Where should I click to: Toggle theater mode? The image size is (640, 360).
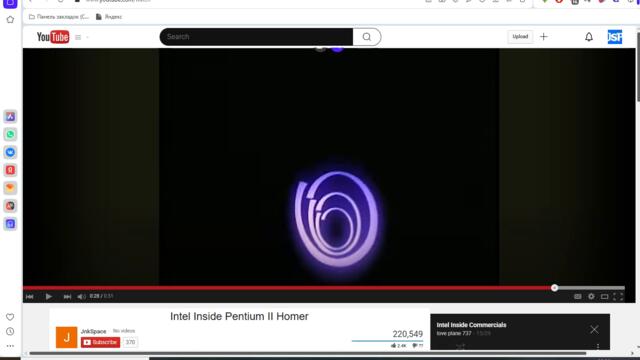click(604, 296)
